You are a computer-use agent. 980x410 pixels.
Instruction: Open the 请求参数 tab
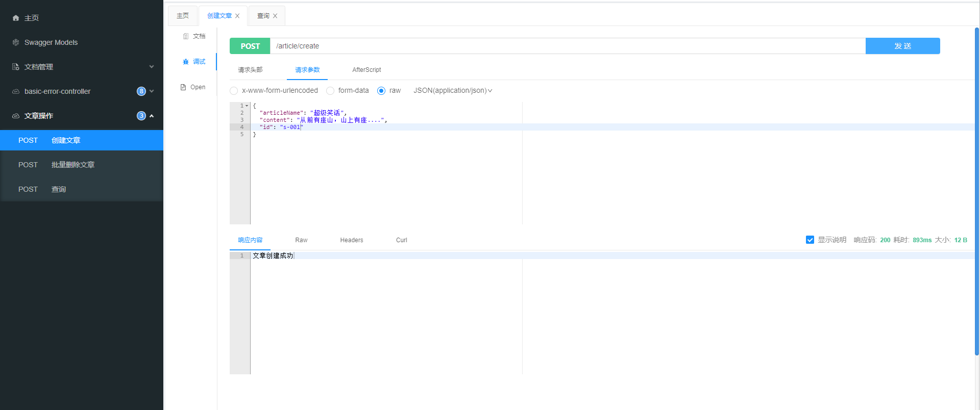(307, 70)
